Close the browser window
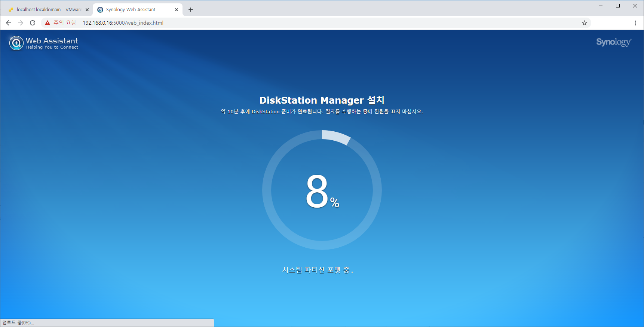644x327 pixels. click(x=635, y=6)
